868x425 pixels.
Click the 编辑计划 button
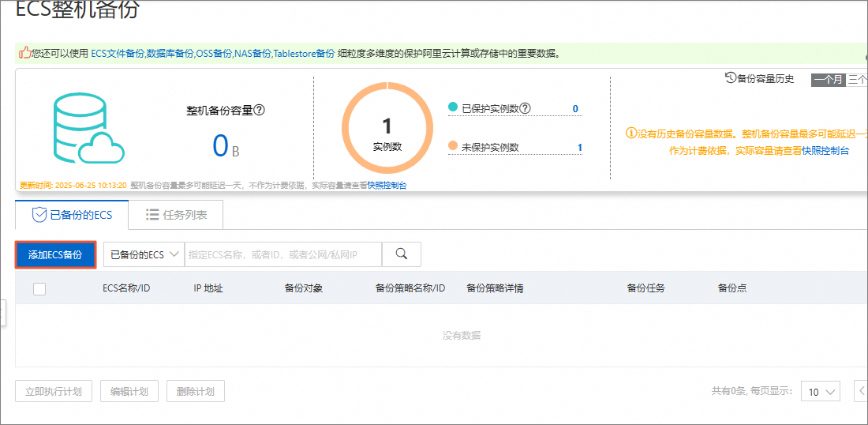pos(129,392)
